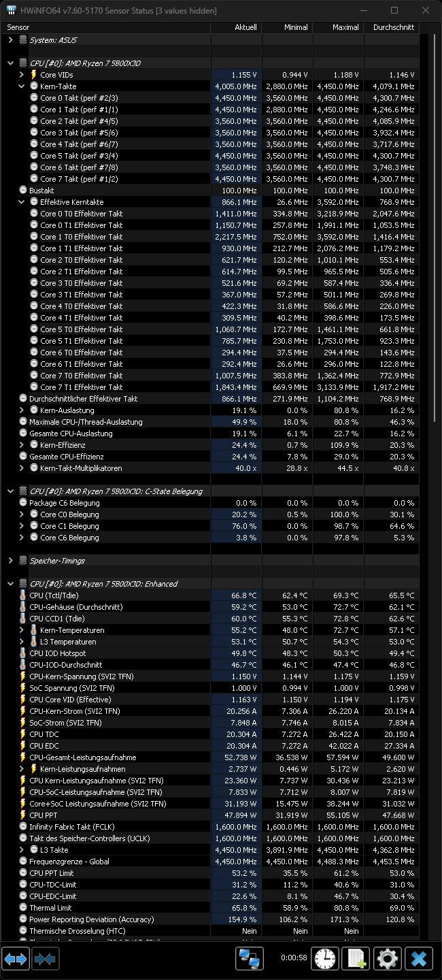Screen dimensions: 442x980
Task: Click the Aktuell column header
Action: [x=245, y=27]
